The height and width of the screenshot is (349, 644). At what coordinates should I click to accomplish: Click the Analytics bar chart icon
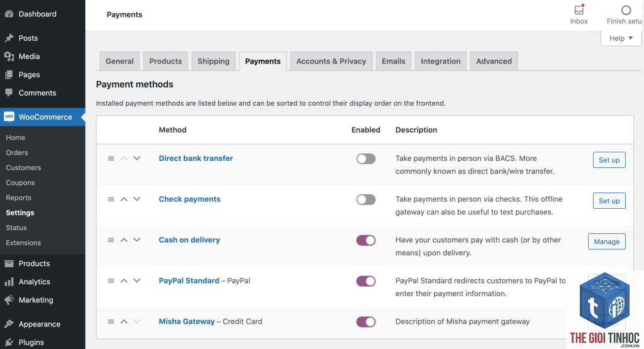pyautogui.click(x=9, y=282)
